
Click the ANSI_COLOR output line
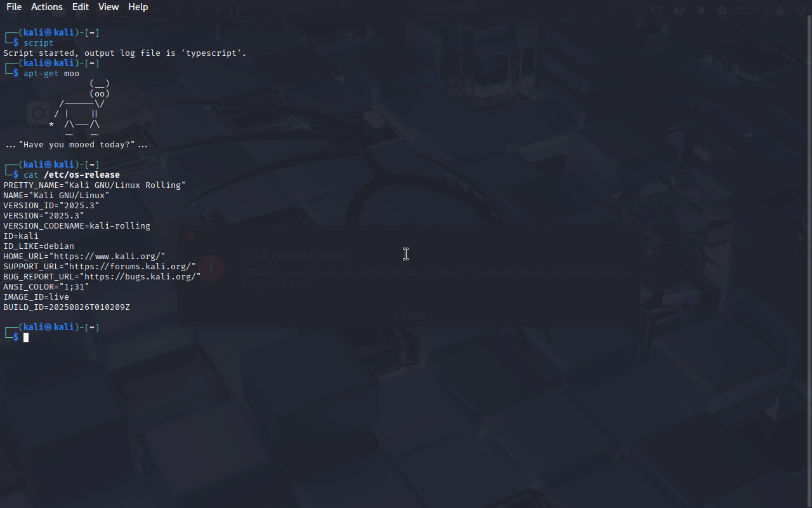[46, 286]
